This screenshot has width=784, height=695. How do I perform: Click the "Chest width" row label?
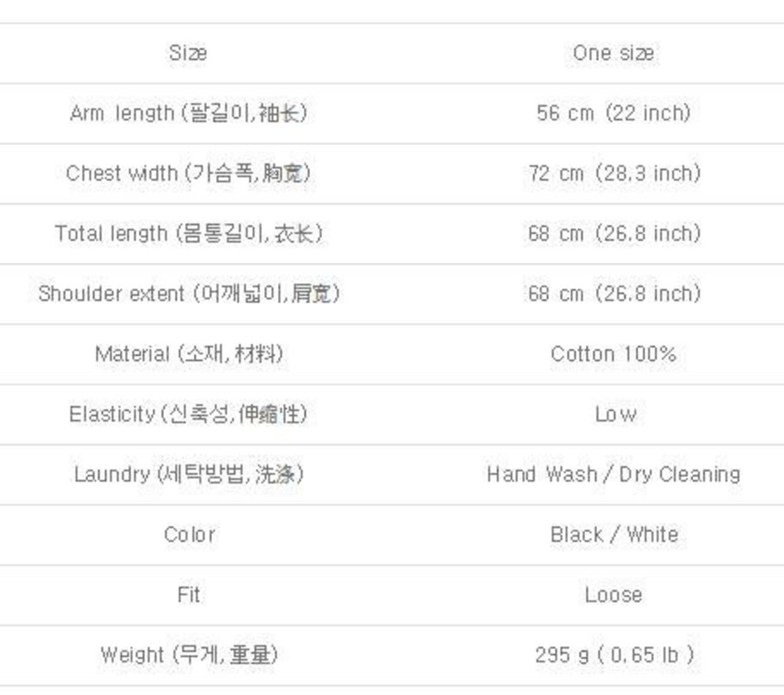pyautogui.click(x=188, y=173)
